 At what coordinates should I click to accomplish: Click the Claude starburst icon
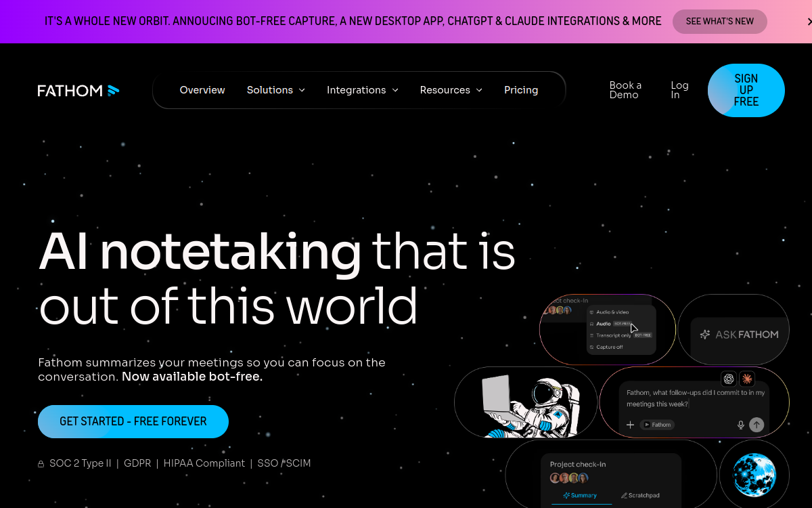coord(747,379)
